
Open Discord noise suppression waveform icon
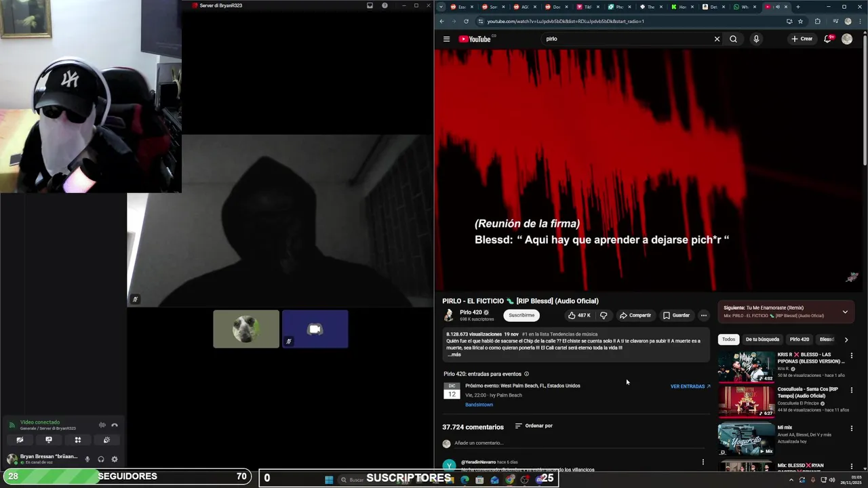point(102,425)
